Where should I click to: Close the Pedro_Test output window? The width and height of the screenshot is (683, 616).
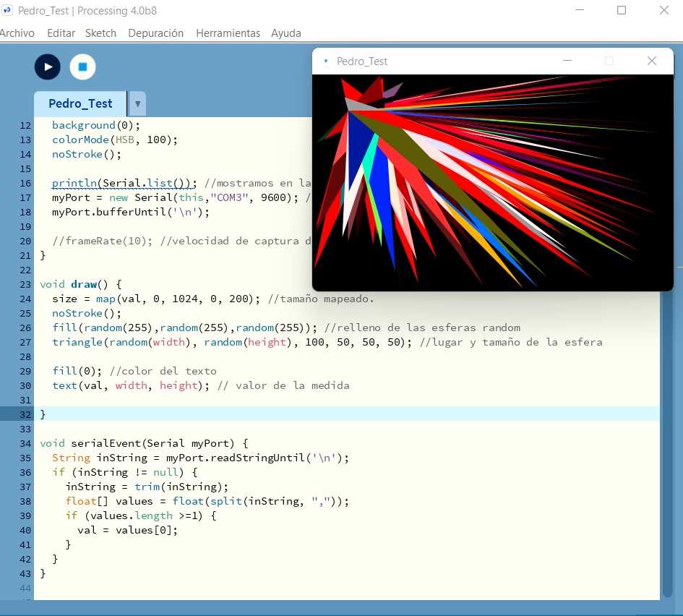click(x=652, y=61)
